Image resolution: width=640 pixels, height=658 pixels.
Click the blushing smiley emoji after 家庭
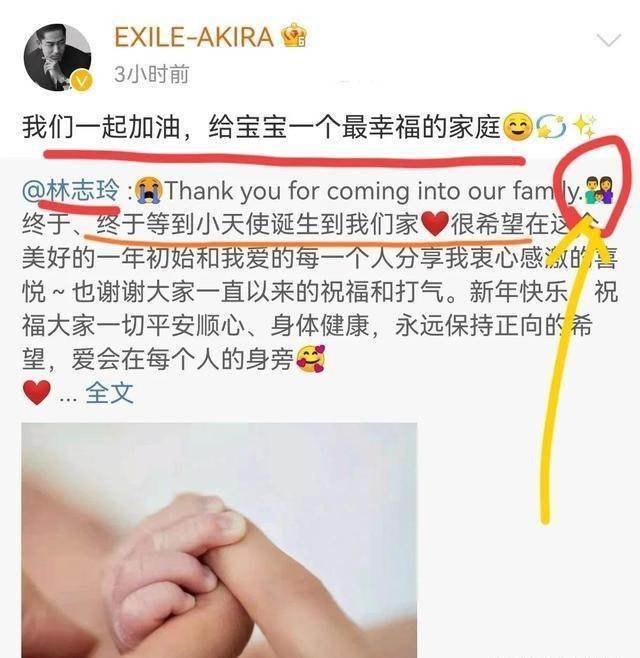pyautogui.click(x=517, y=128)
